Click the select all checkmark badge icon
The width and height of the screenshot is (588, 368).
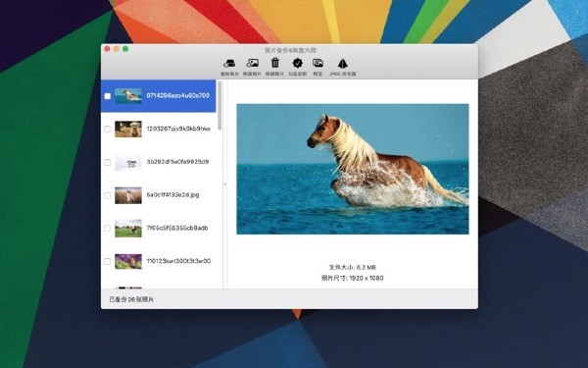click(298, 63)
